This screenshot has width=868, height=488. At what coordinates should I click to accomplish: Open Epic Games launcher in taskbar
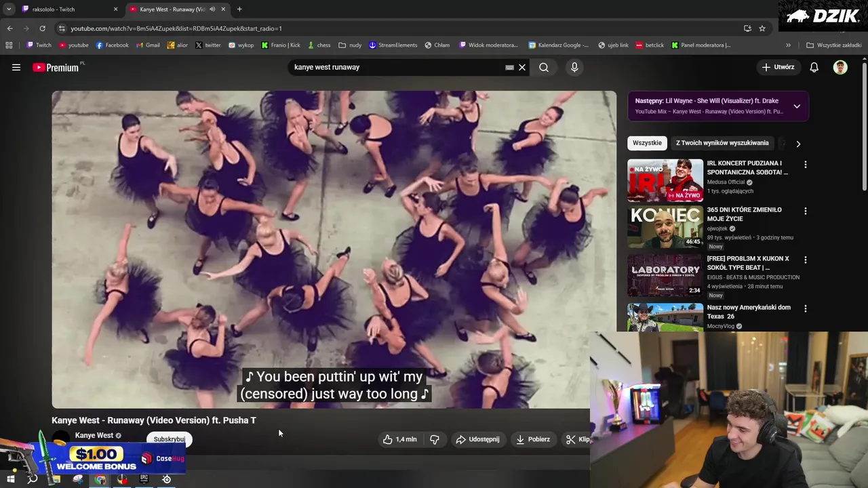point(144,479)
